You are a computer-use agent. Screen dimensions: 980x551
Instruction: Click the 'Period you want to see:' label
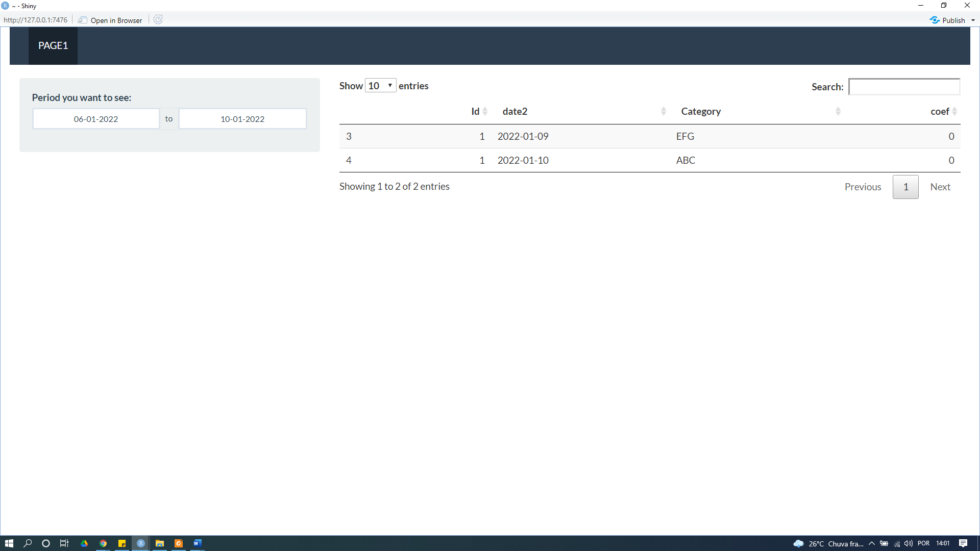82,97
